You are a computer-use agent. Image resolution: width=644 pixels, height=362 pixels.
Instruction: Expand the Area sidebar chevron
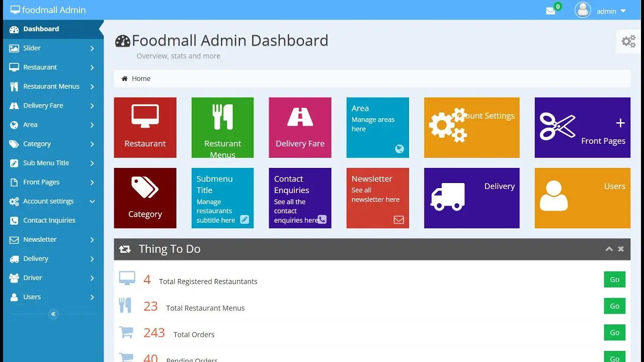[x=92, y=125]
